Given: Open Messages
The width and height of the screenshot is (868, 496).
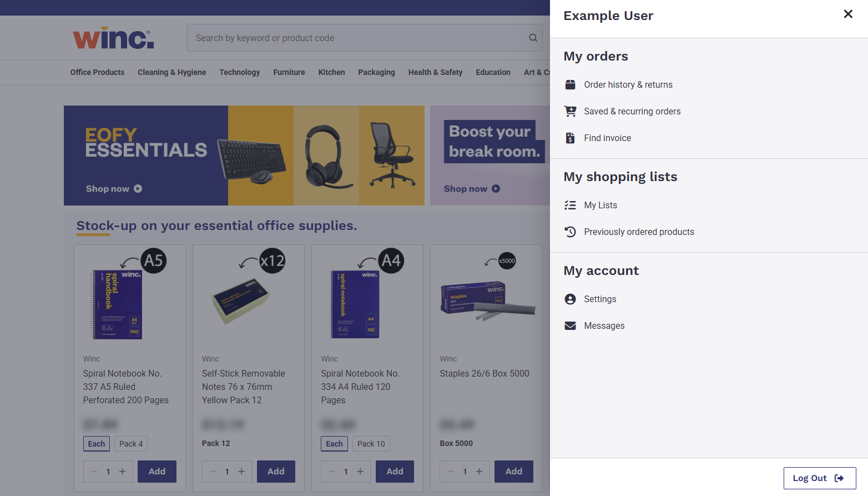Looking at the screenshot, I should 604,325.
